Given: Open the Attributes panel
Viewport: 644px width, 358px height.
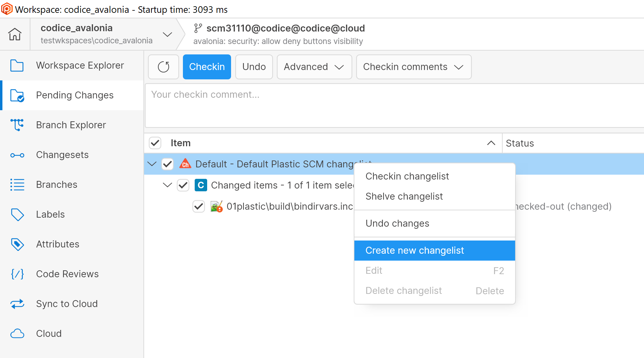Looking at the screenshot, I should (x=58, y=244).
